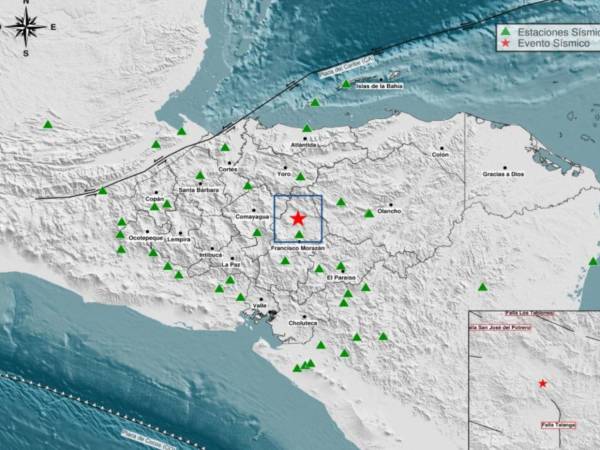Select the station triangle just above Santa Bárbara label
600x450 pixels.
click(200, 175)
